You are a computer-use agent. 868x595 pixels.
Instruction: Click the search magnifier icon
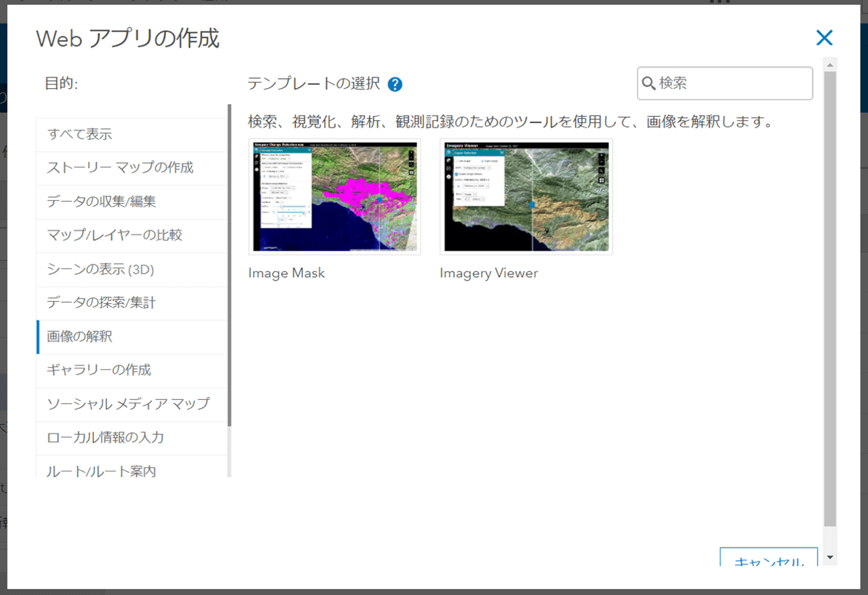(x=648, y=83)
